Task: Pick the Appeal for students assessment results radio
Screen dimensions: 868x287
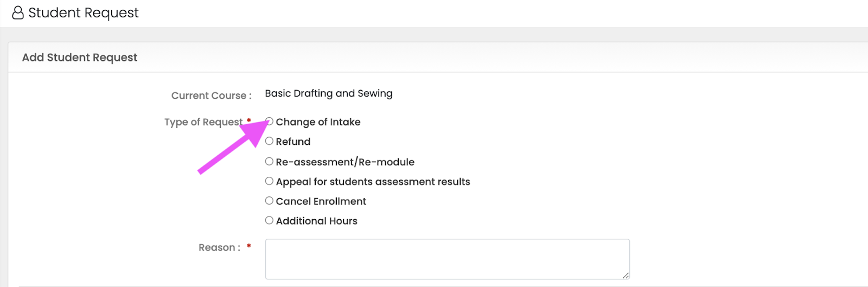Action: [x=269, y=181]
